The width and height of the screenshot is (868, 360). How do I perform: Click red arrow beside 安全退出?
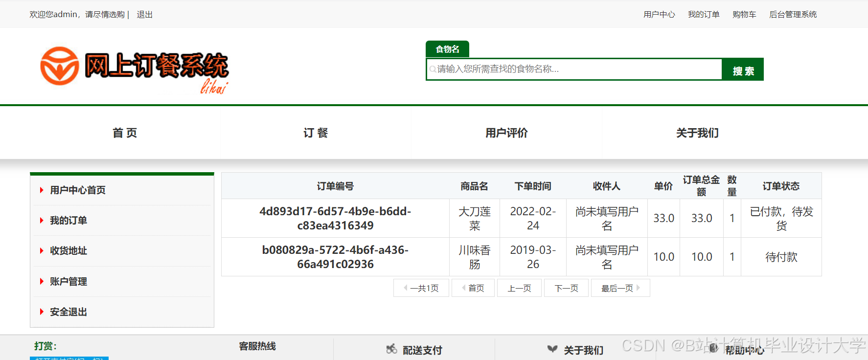coord(42,312)
